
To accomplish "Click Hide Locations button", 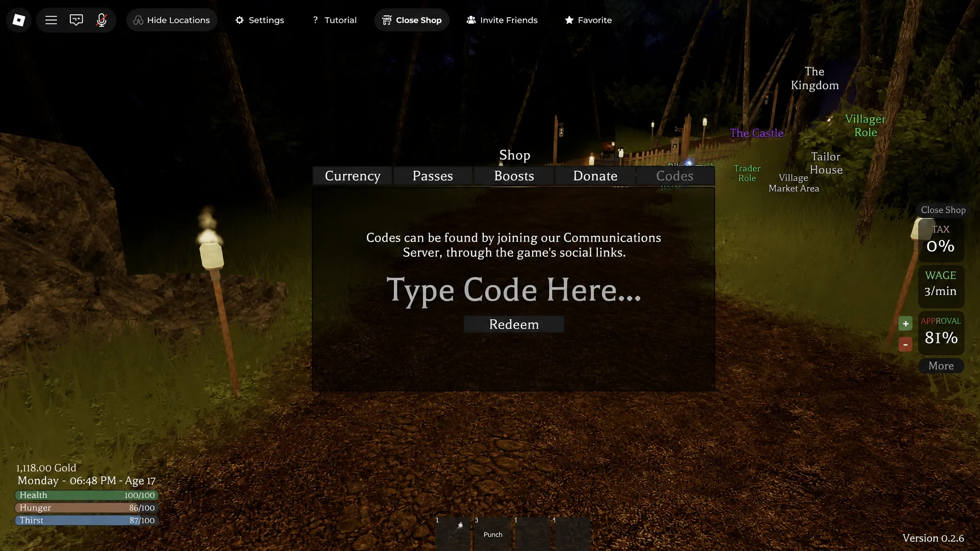I will point(172,20).
